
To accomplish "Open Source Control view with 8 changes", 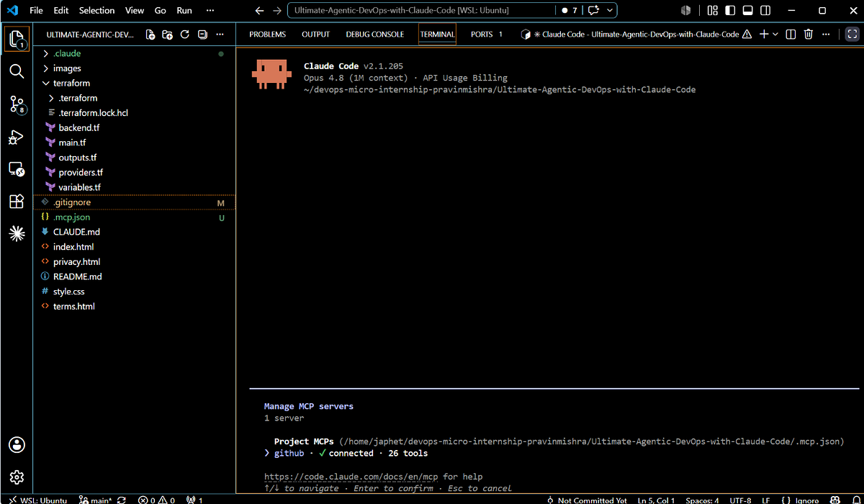I will tap(17, 104).
